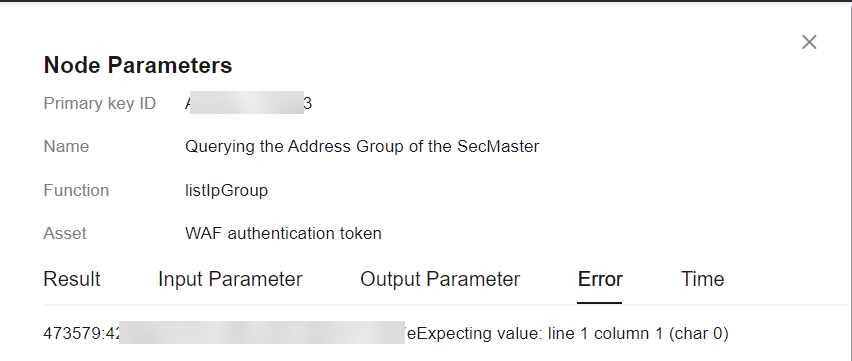Click the Asset field label
The height and width of the screenshot is (361, 852).
tap(65, 233)
